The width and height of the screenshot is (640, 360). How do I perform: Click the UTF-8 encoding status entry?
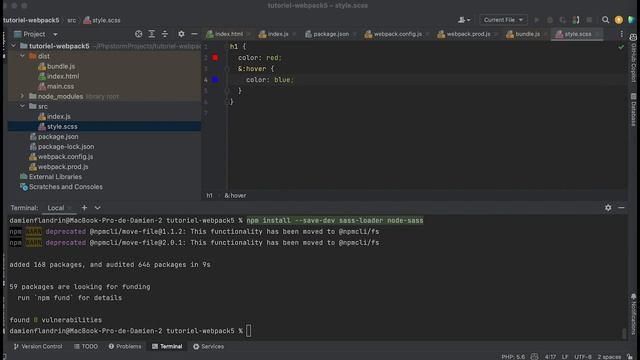pos(583,357)
